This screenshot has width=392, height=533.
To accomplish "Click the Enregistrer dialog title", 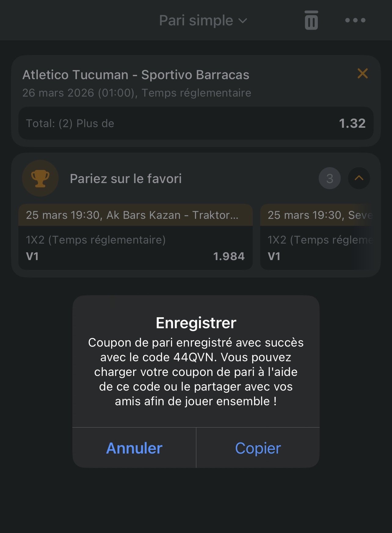I will point(196,323).
